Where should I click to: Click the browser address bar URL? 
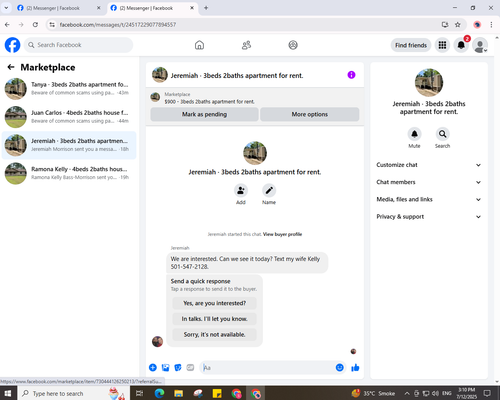coord(118,25)
